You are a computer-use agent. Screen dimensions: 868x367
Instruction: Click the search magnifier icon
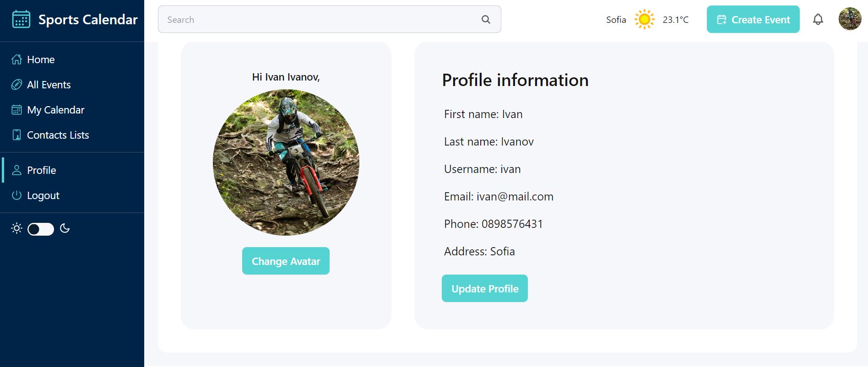tap(486, 20)
